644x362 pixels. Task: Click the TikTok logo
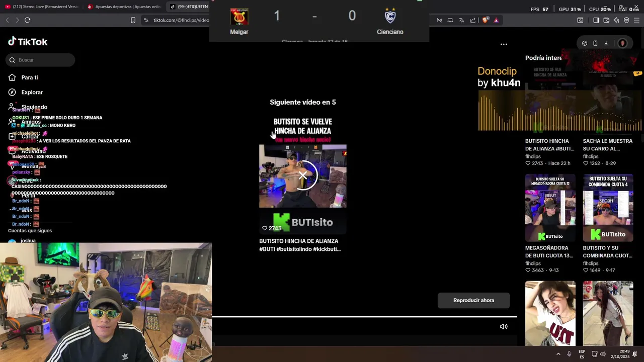click(28, 42)
